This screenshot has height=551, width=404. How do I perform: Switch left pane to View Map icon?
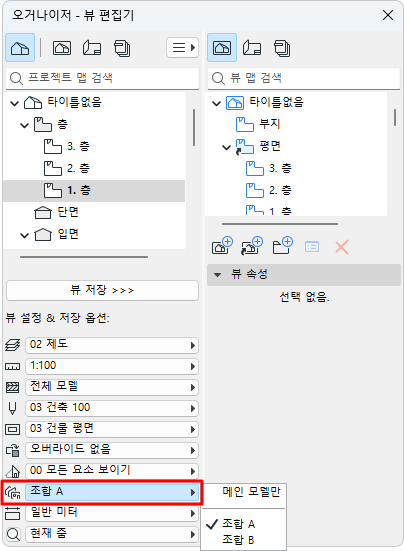pyautogui.click(x=62, y=48)
